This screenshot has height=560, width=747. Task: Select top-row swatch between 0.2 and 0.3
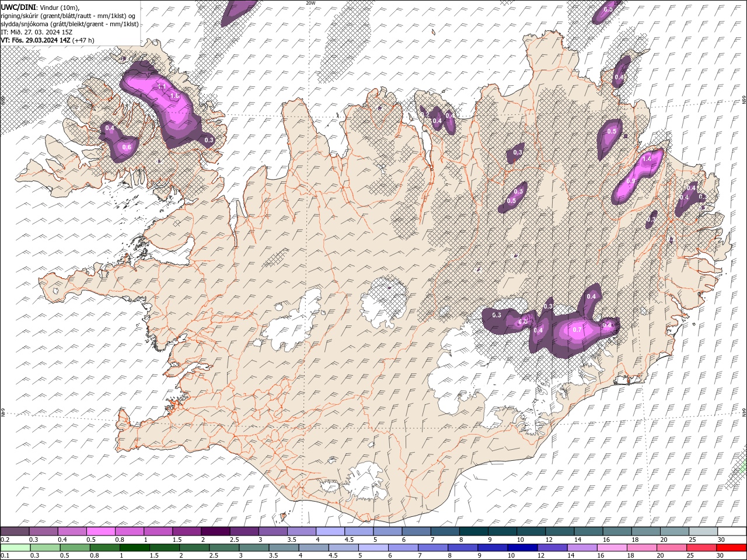15,531
